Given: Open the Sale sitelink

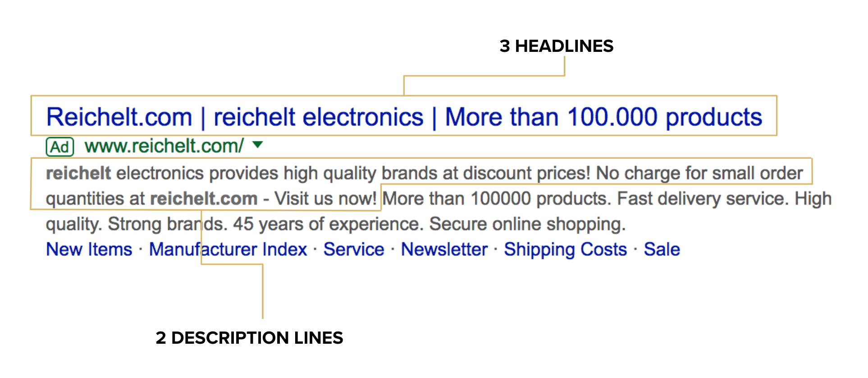Looking at the screenshot, I should (662, 249).
